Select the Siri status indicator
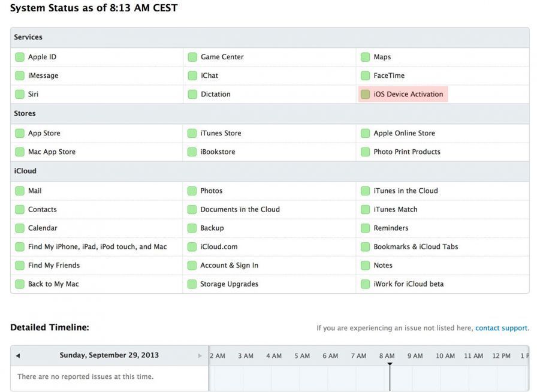The image size is (537, 392). click(19, 94)
